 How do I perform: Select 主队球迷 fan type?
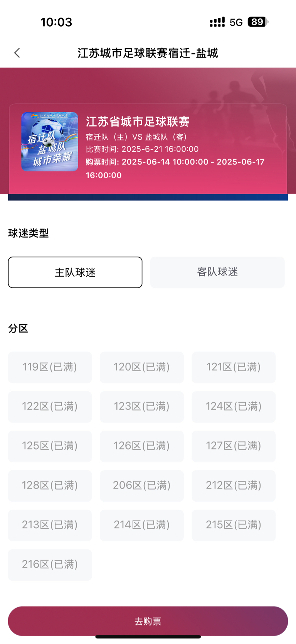pyautogui.click(x=75, y=272)
